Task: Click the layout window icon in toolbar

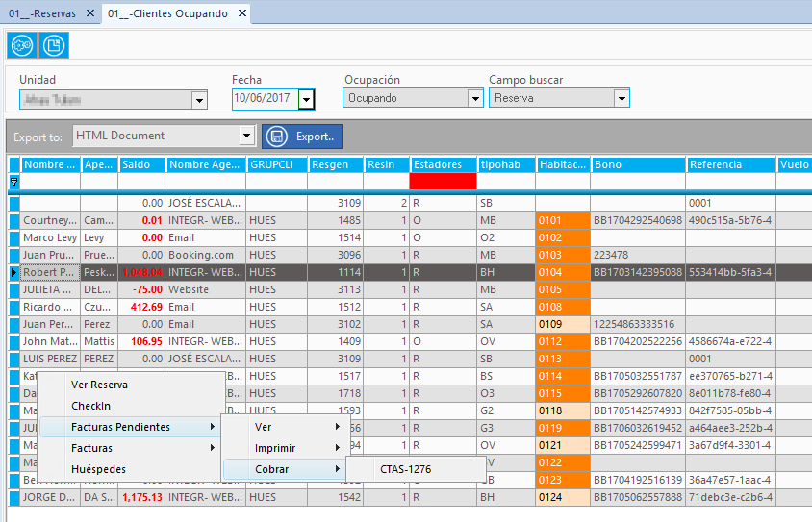Action: tap(54, 45)
